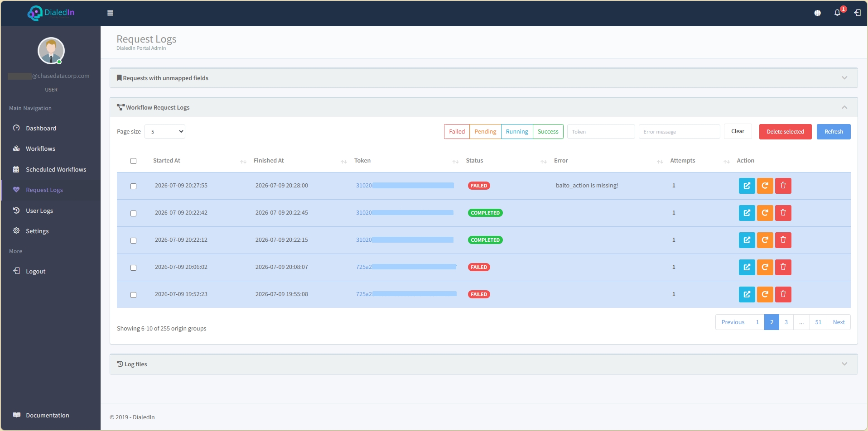Delete the 20:22:42 request log
Viewport: 868px width, 431px height.
783,213
